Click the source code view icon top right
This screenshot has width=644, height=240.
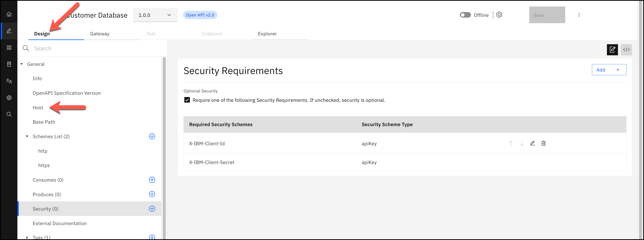click(627, 49)
